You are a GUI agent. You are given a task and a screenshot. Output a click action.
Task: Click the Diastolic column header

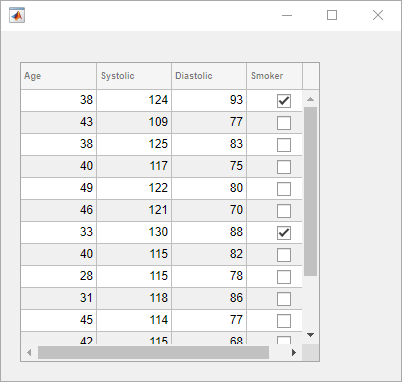[x=209, y=76]
